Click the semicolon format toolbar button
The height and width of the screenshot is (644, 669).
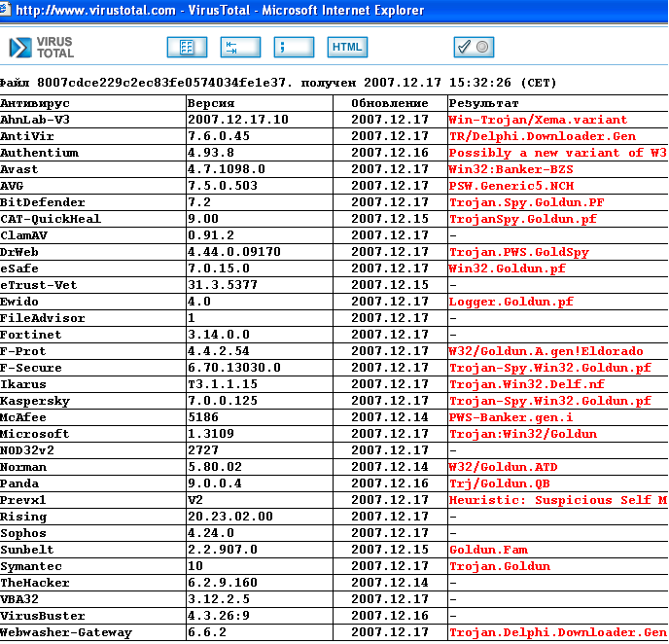294,47
